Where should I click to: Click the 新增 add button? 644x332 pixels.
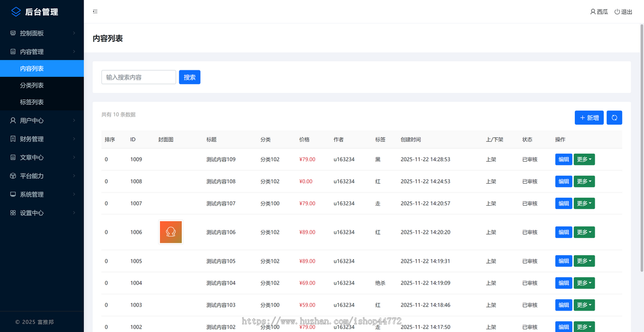coord(589,118)
